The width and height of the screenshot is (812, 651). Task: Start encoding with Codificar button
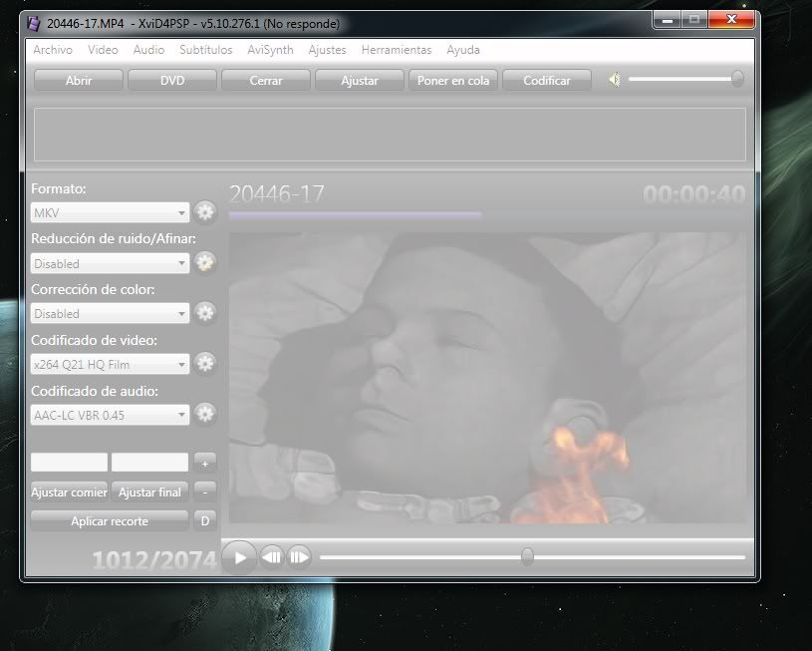click(x=547, y=81)
